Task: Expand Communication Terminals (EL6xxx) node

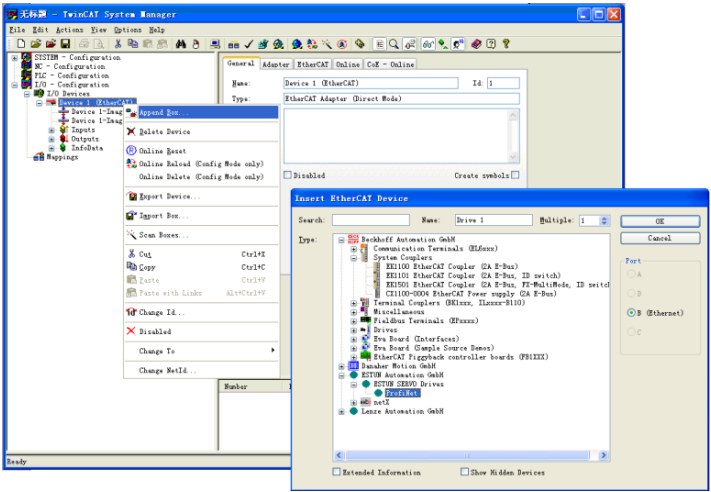Action: (x=354, y=249)
